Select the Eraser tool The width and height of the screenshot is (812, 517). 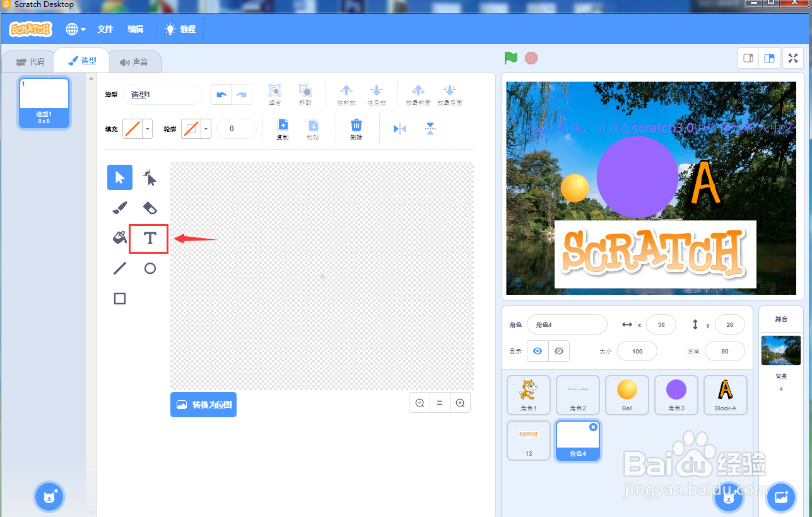[148, 208]
